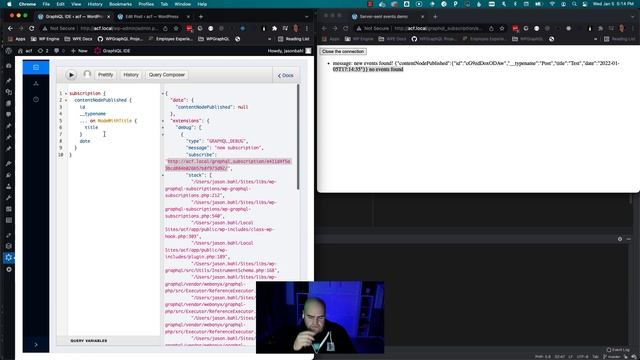Open the Extensions puzzle icon in the left window
This screenshot has width=640, height=360.
click(x=274, y=29)
